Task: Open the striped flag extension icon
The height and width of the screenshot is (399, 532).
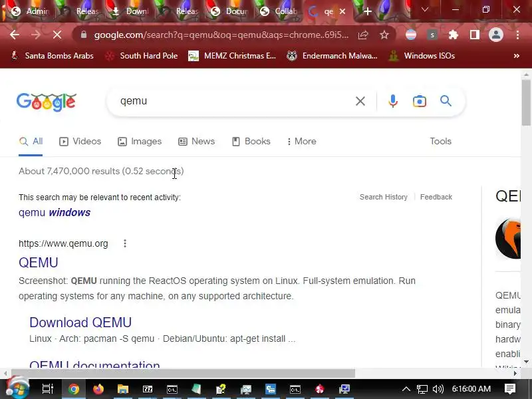Action: (411, 35)
